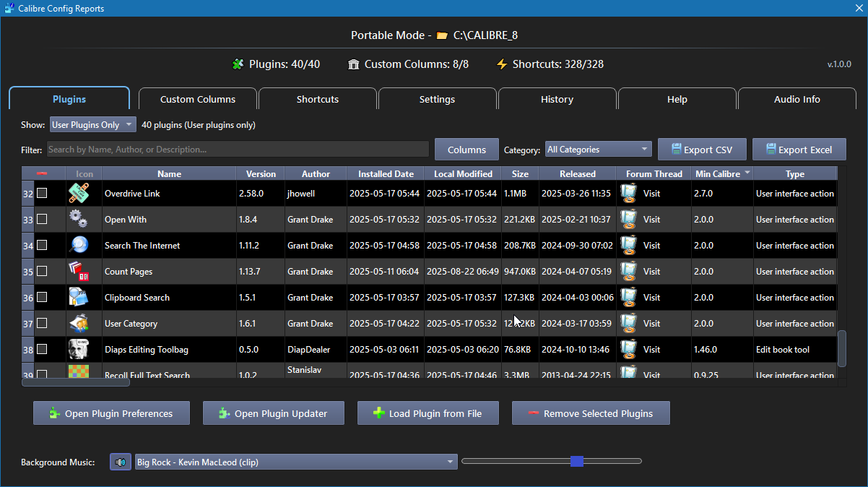Tick the Search The Internet checkbox

pyautogui.click(x=42, y=245)
